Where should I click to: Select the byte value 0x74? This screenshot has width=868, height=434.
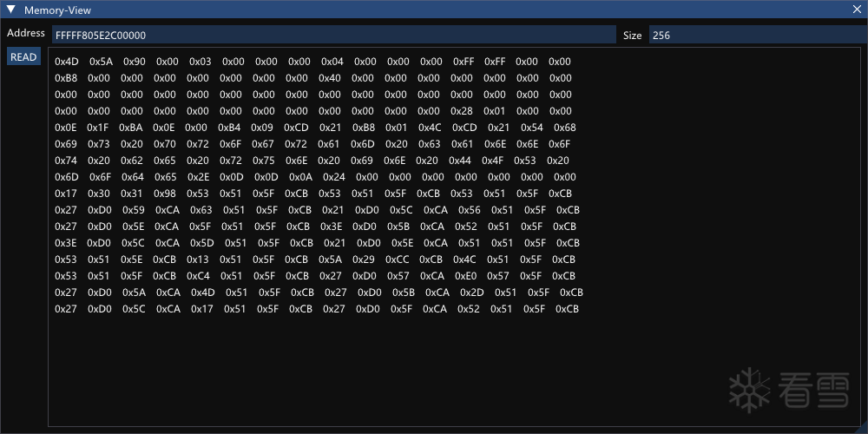pos(66,161)
